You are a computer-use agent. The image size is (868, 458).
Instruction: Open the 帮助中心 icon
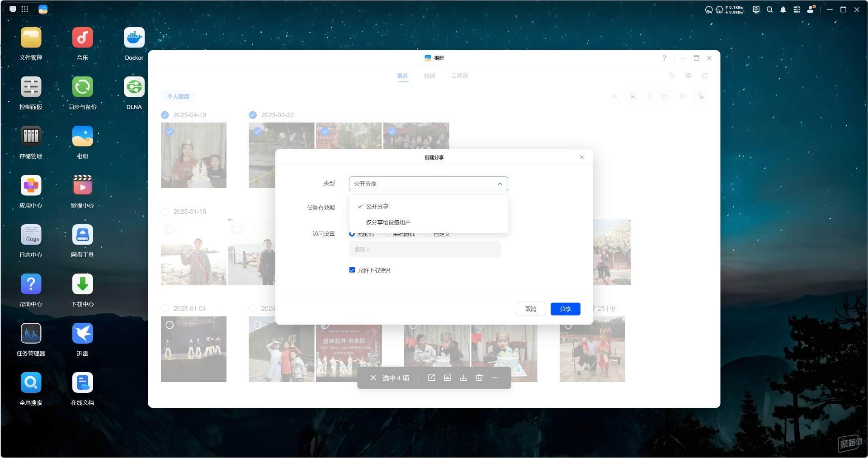(31, 284)
